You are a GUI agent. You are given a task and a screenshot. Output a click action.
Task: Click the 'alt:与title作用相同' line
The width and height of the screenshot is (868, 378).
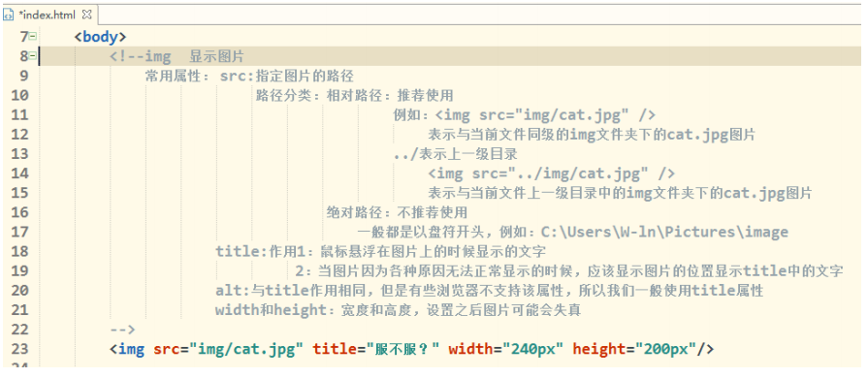pos(490,290)
